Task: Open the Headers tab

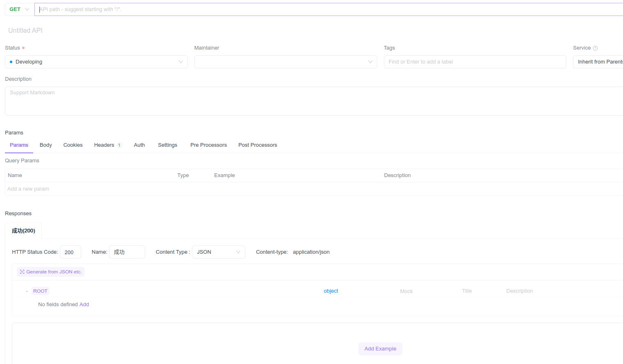Action: (x=105, y=145)
